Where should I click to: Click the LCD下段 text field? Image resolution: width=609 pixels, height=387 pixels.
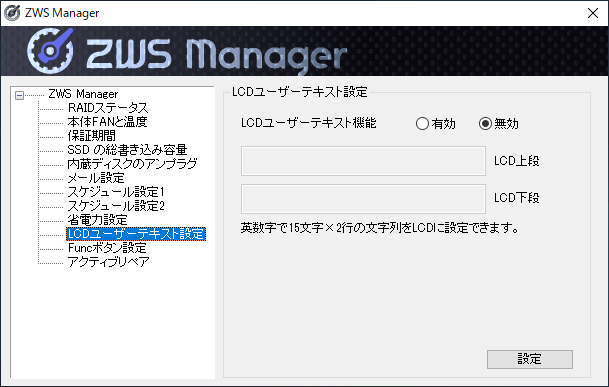pos(363,199)
